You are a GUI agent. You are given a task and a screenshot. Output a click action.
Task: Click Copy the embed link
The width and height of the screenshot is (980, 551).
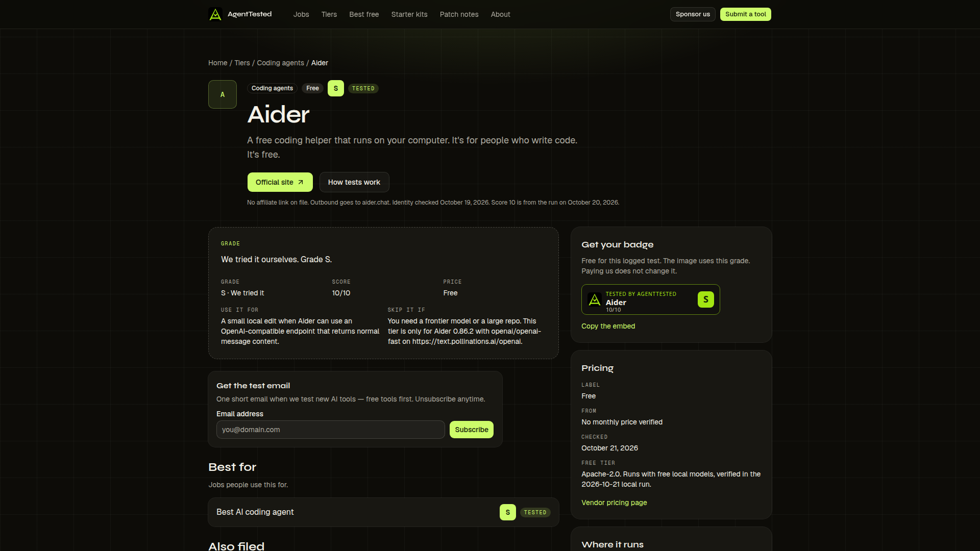tap(608, 326)
